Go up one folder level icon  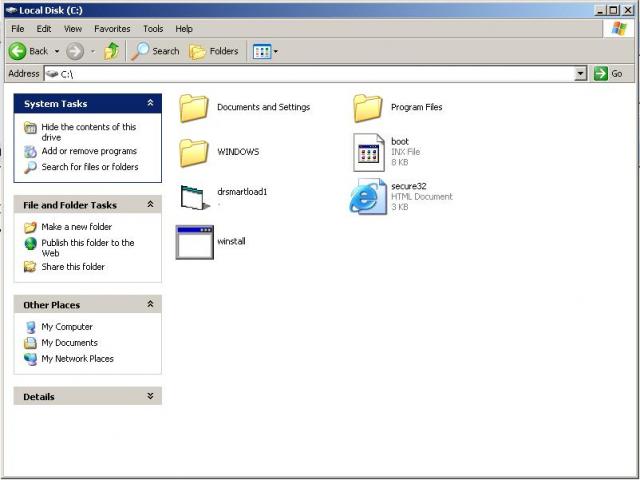pos(111,51)
